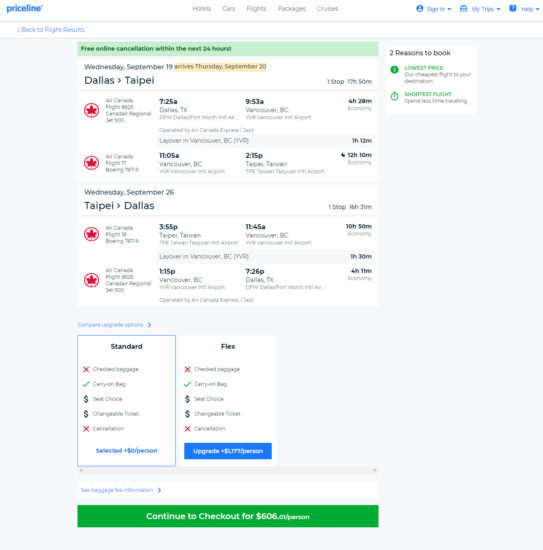
Task: Click the Shortest Flight stopwatch icon
Action: click(395, 96)
